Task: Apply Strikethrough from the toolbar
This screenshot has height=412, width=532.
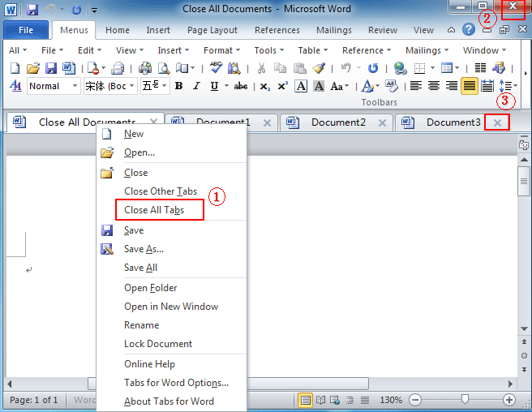Action: 240,86
